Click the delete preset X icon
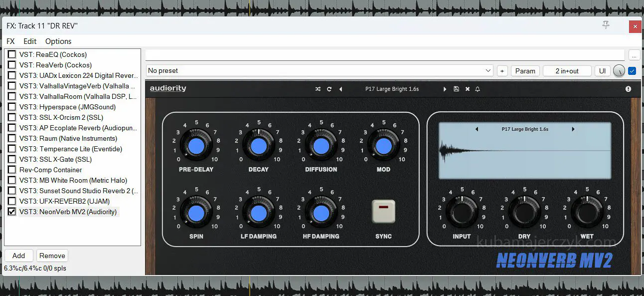This screenshot has height=296, width=644. [x=468, y=89]
